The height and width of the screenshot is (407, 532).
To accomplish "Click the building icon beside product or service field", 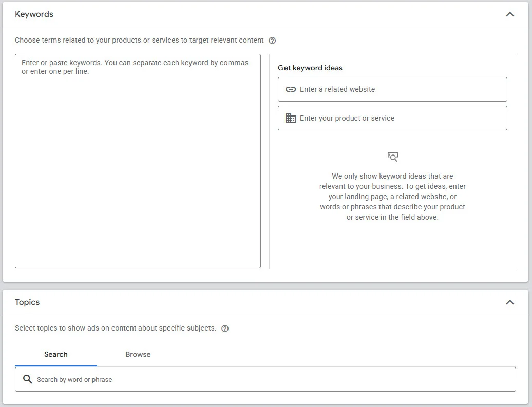I will coord(291,118).
